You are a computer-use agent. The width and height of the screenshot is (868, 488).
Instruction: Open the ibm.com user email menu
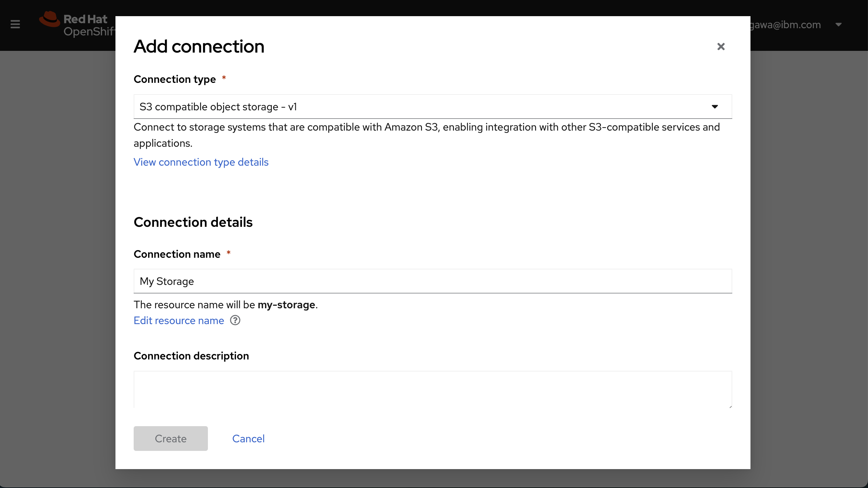[x=786, y=24]
